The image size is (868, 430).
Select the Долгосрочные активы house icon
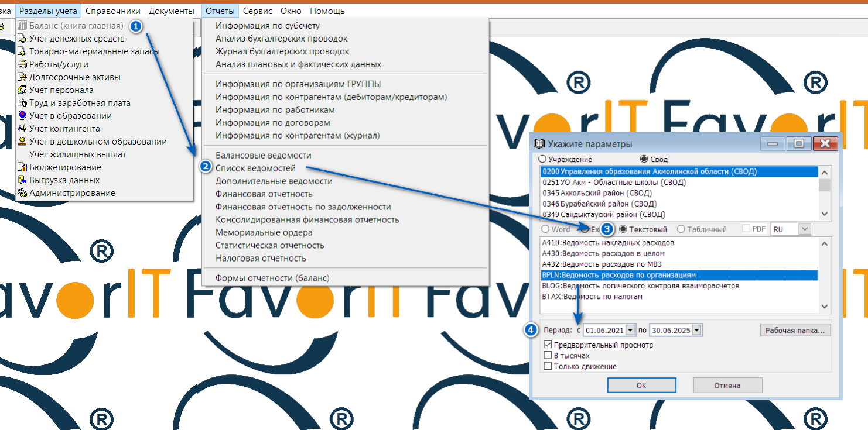(x=22, y=77)
